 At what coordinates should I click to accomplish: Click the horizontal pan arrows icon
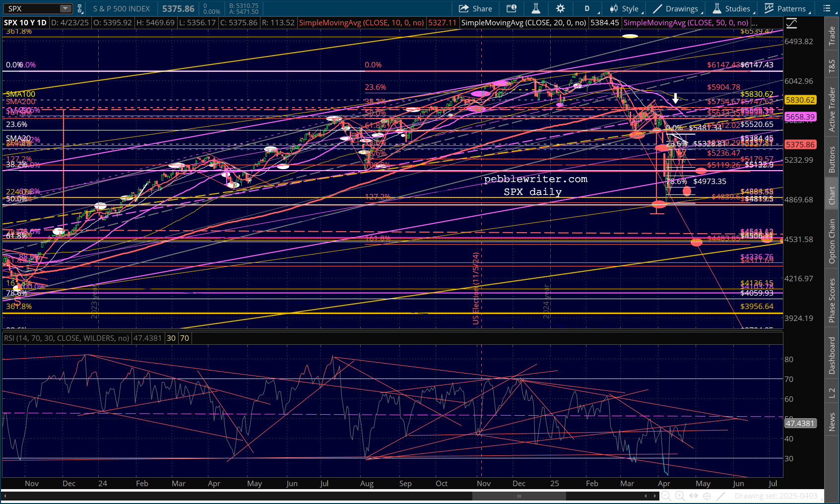click(x=694, y=496)
